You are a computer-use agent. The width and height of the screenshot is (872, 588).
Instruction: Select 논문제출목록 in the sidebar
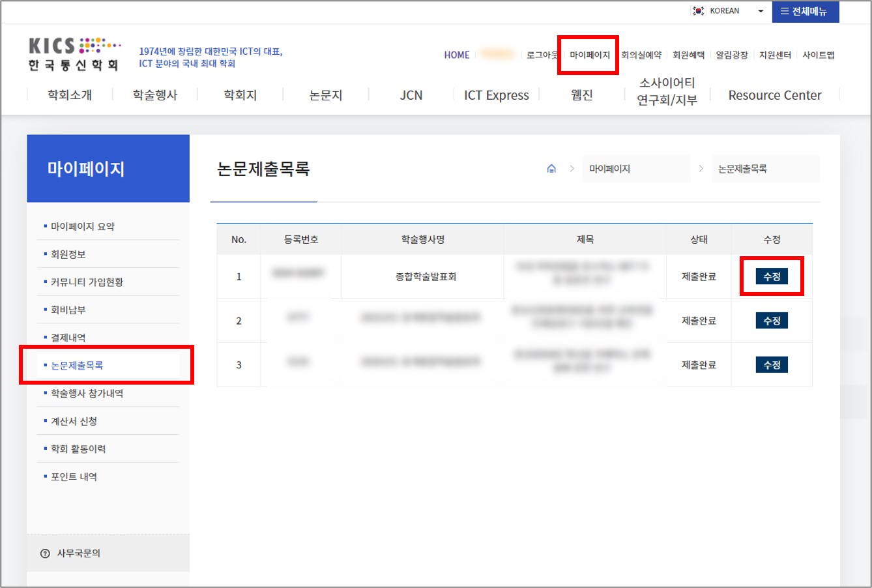[x=77, y=366]
